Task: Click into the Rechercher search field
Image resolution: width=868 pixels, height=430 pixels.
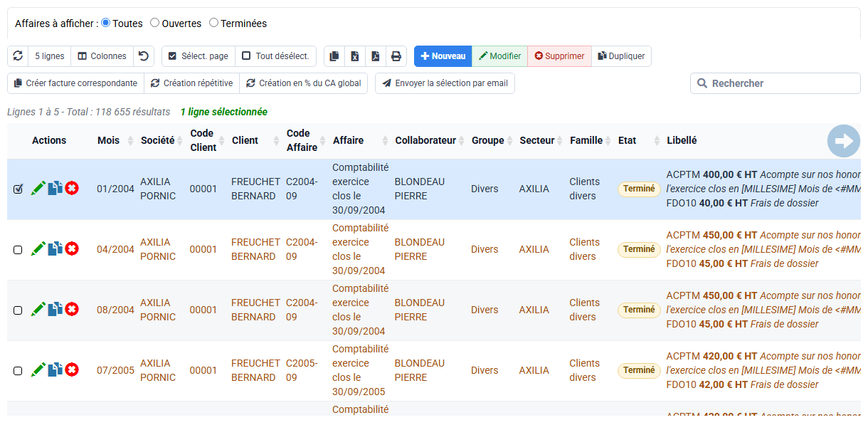Action: point(776,83)
